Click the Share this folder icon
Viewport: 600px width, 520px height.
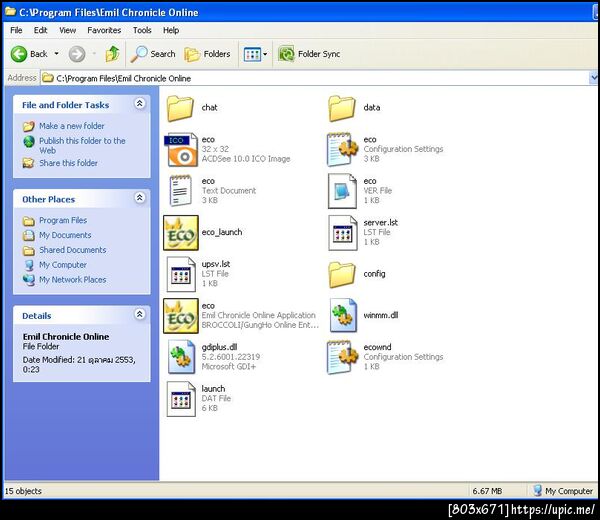[x=29, y=163]
